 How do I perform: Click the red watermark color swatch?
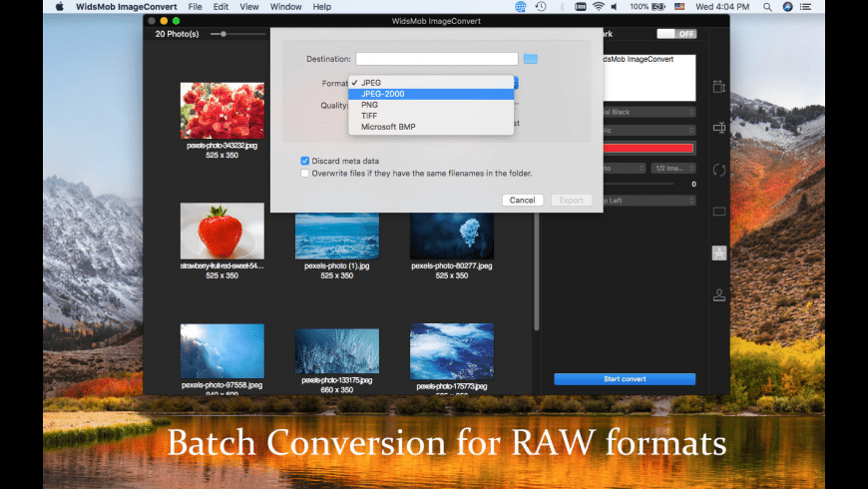[x=649, y=148]
